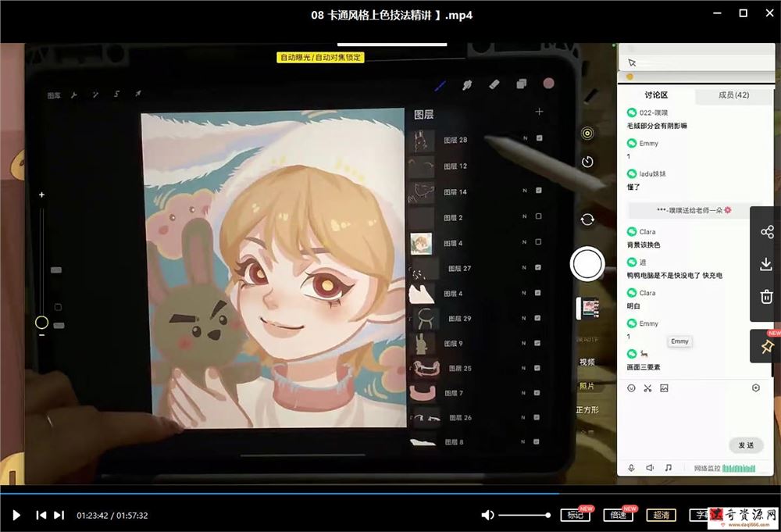The image size is (781, 532).
Task: Click the scissors screenshot icon in chat
Action: tap(647, 388)
